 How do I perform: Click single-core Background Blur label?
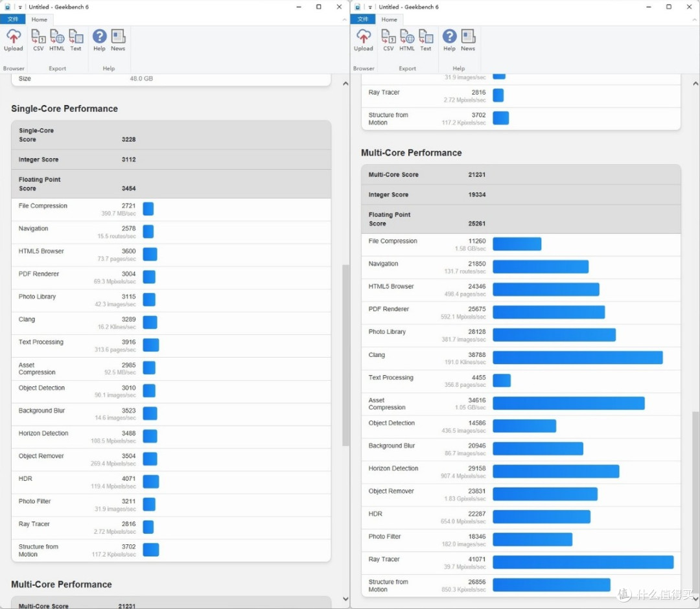[41, 411]
